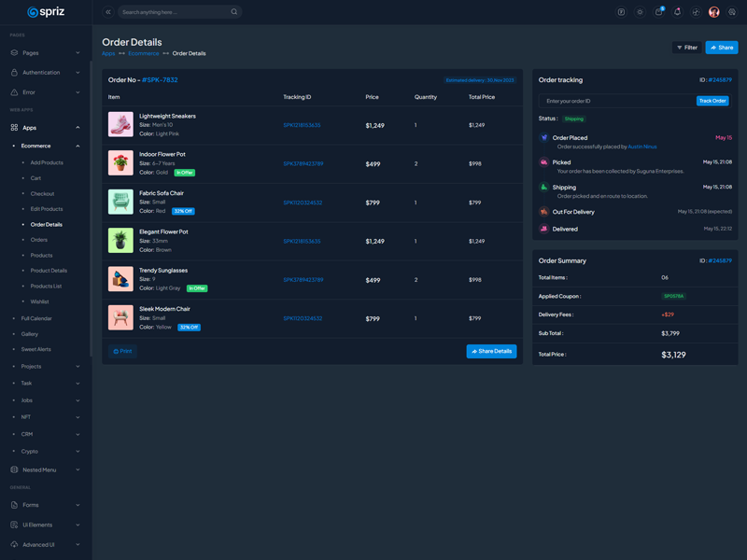Click the user profile avatar
The image size is (747, 560).
[714, 12]
